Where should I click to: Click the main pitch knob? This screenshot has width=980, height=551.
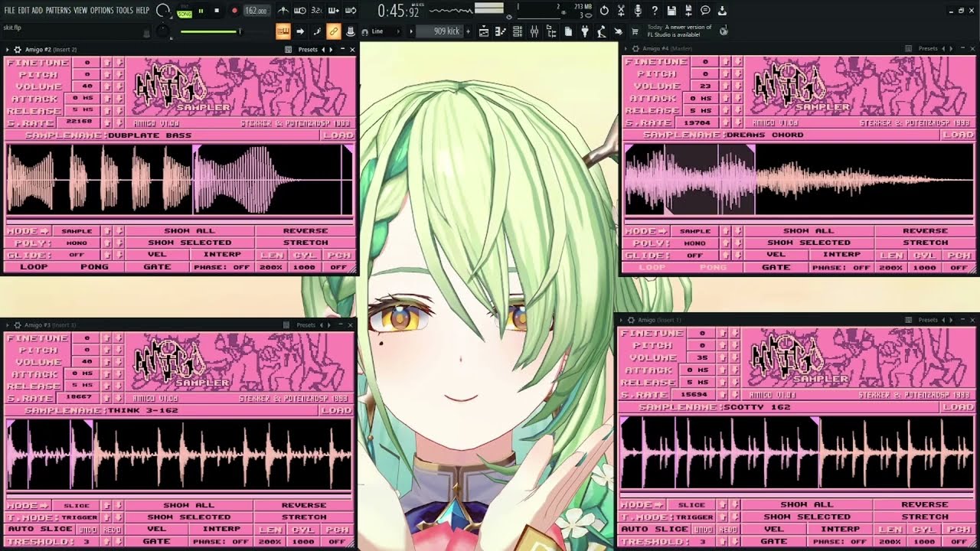163,31
